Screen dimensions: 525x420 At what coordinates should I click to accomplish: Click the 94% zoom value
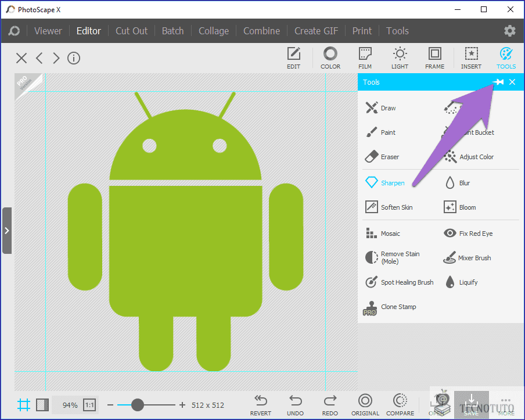click(70, 405)
